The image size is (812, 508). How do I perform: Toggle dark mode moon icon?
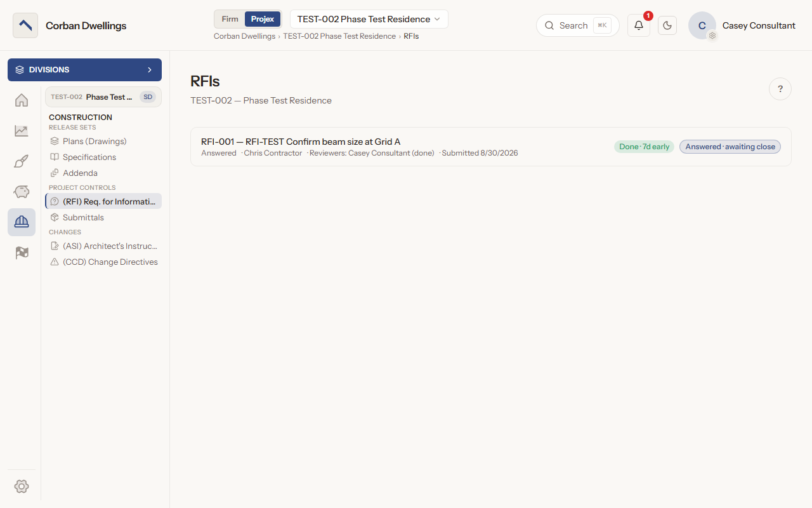(x=667, y=25)
